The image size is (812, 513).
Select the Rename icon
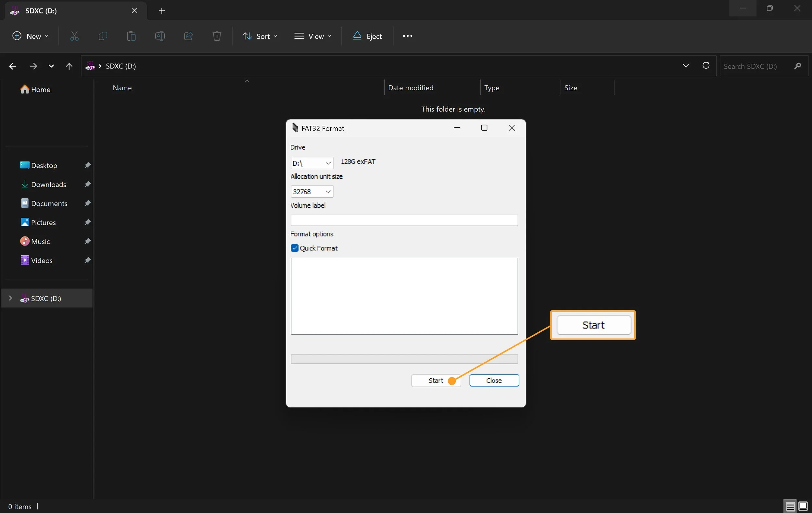pyautogui.click(x=160, y=36)
